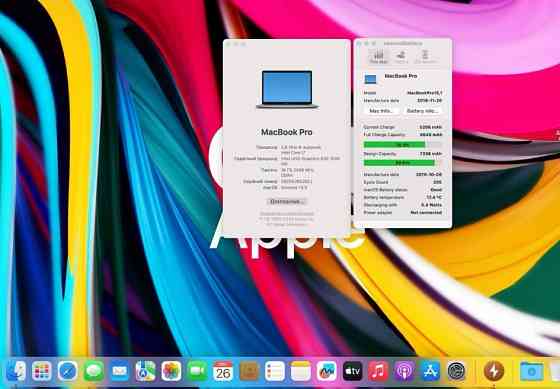Click the Power adapter Not connected value

426,213
